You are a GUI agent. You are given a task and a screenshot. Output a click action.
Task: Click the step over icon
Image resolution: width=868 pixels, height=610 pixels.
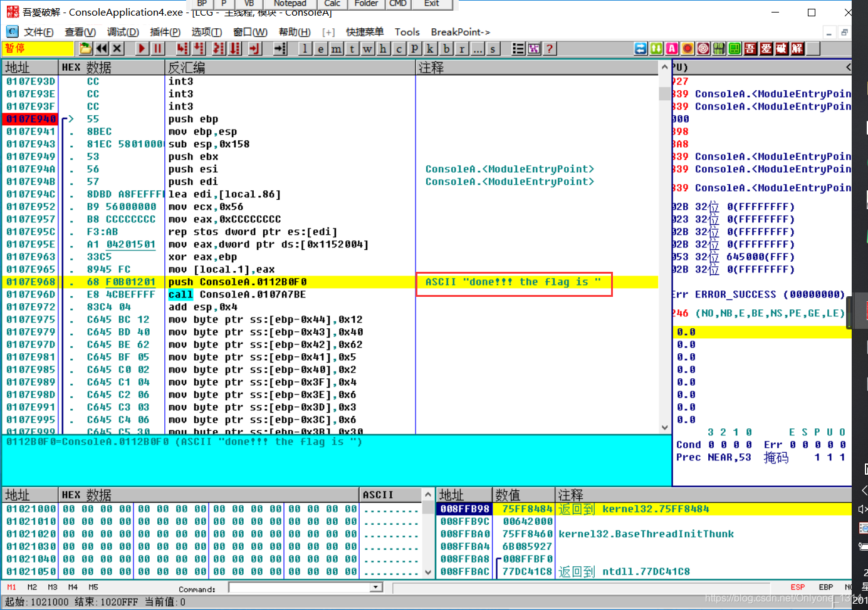[x=199, y=48]
